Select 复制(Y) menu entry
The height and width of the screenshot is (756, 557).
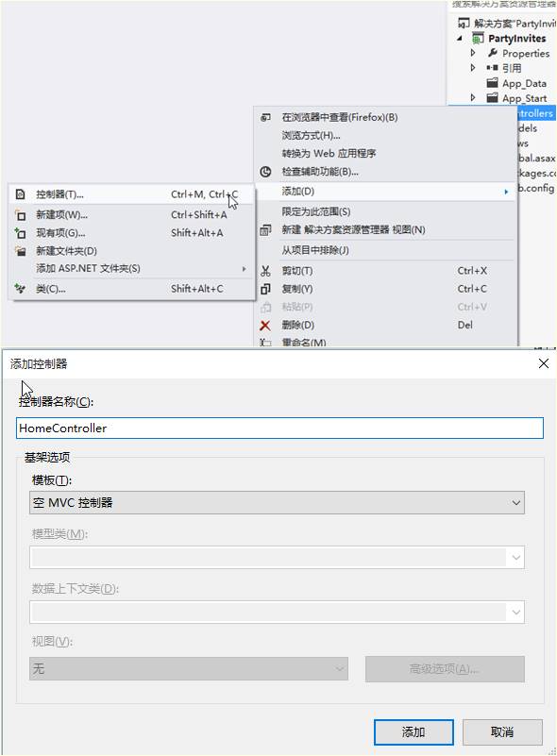(386, 290)
